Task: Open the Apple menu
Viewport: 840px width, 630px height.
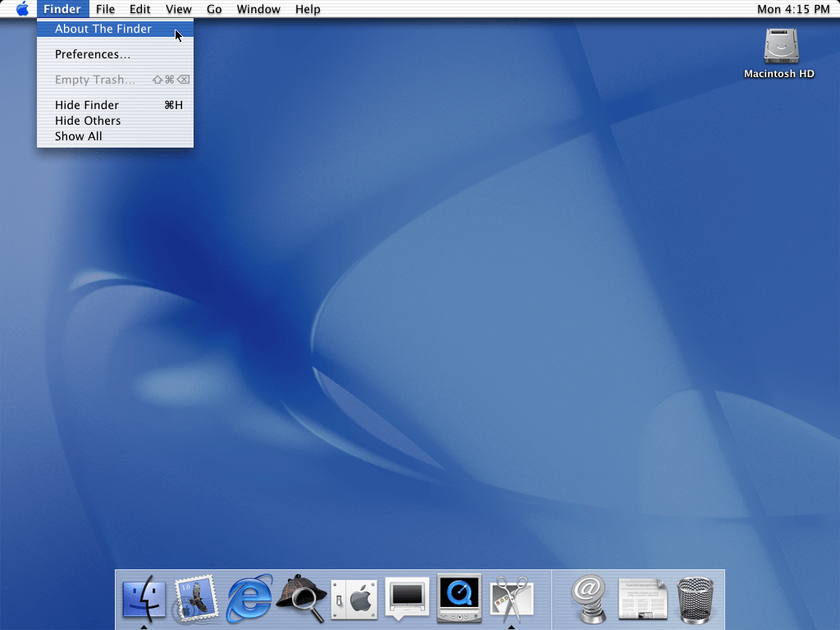Action: (22, 9)
